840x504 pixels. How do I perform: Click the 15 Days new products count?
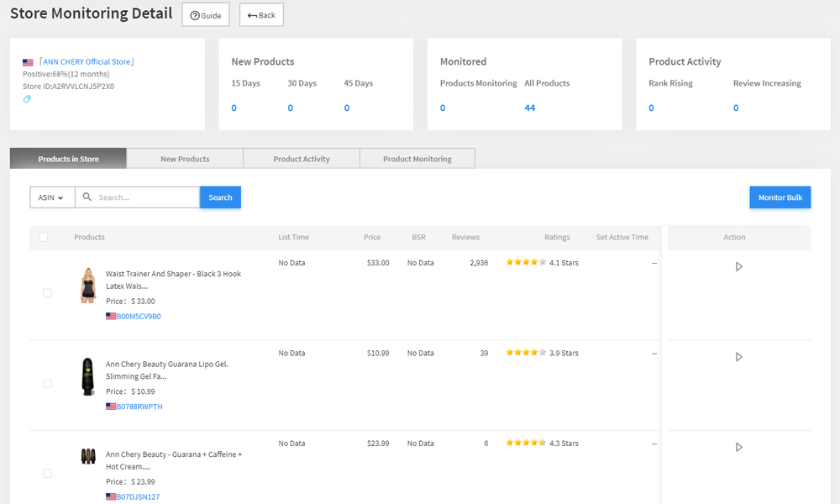click(x=234, y=108)
